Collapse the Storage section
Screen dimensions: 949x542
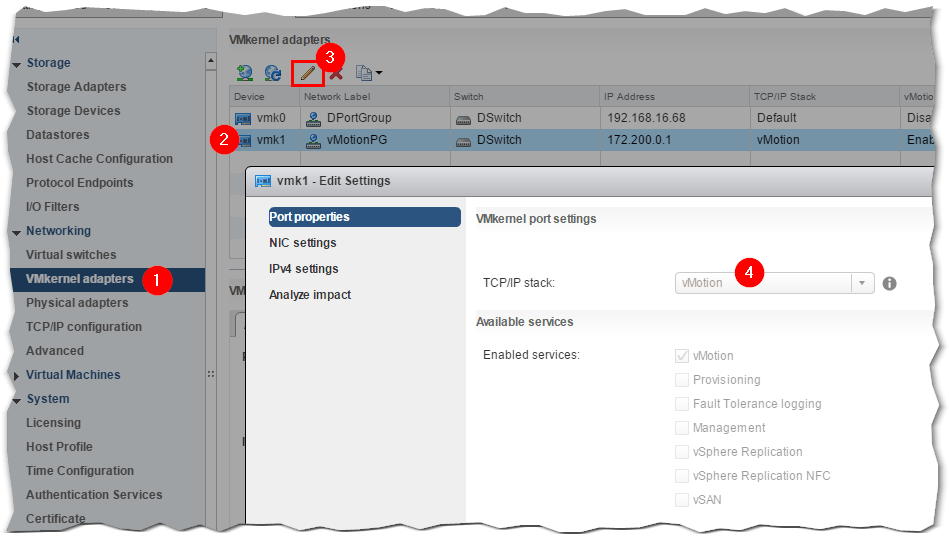click(16, 64)
